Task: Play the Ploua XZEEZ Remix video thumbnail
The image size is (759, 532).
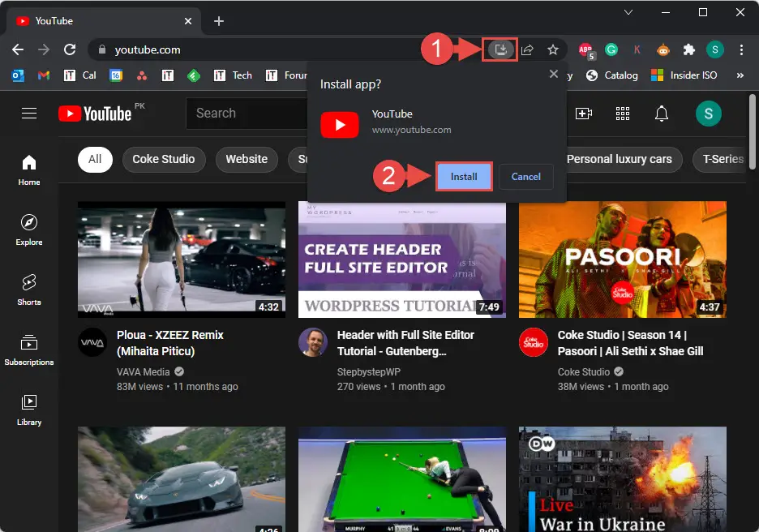Action: pyautogui.click(x=182, y=260)
